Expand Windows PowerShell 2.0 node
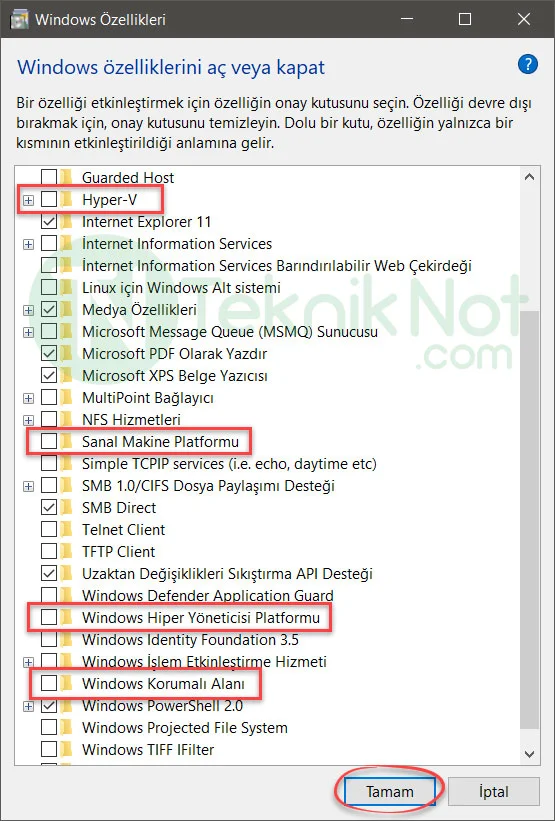555x821 pixels. [28, 706]
